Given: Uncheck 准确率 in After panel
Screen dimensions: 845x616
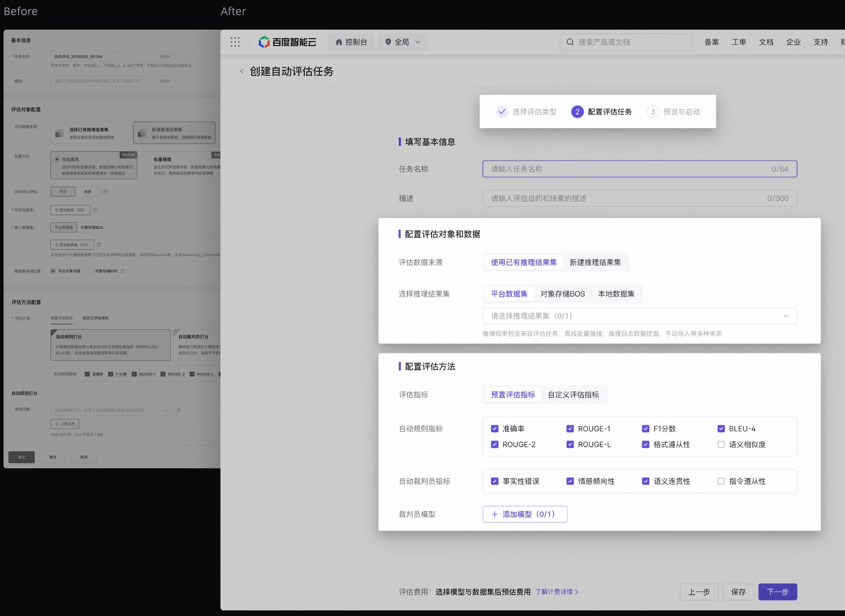Looking at the screenshot, I should (495, 429).
